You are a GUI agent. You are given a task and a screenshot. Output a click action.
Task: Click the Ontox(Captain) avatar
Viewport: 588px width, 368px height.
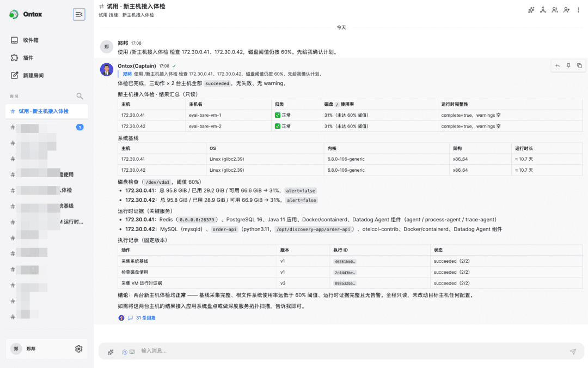coord(107,69)
